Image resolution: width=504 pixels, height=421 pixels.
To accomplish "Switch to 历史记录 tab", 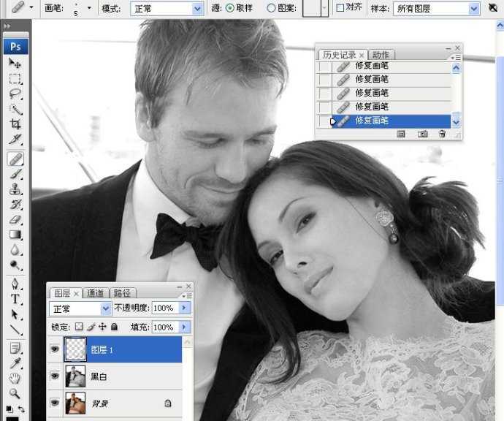I will 340,55.
